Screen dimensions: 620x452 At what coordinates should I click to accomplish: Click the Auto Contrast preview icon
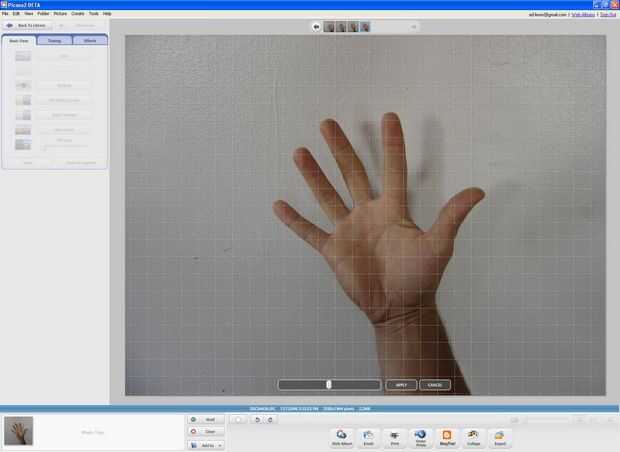(x=23, y=115)
